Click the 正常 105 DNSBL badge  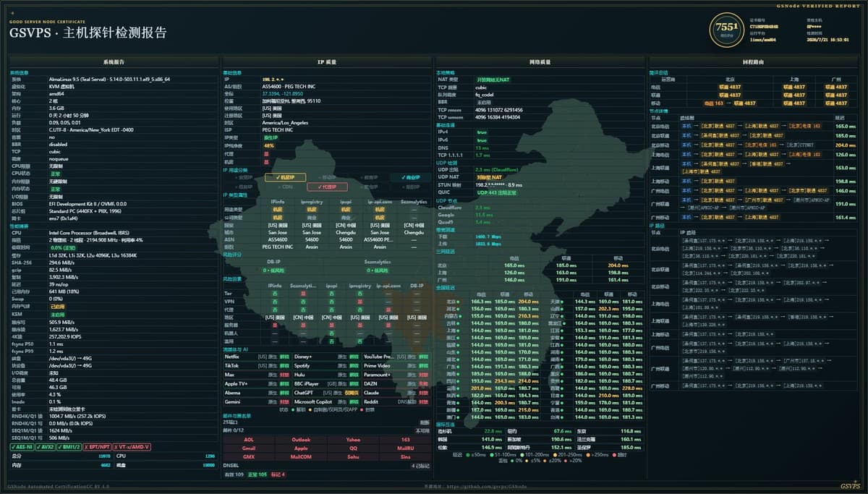click(258, 474)
